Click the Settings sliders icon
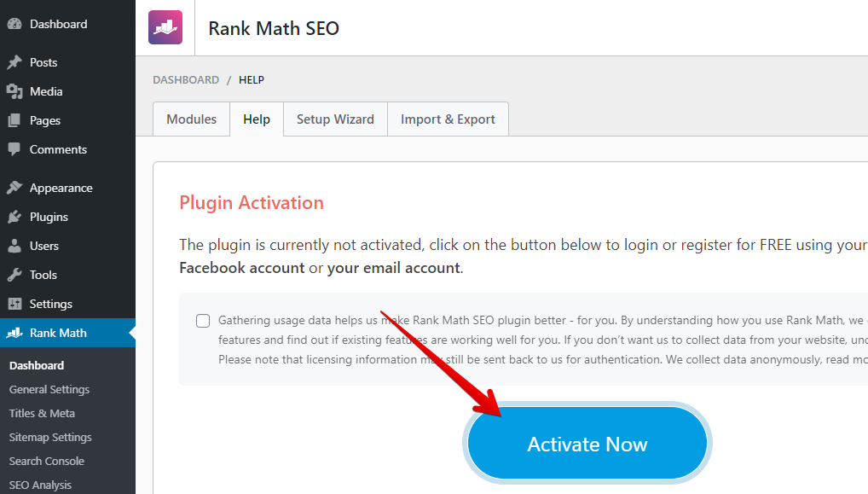The height and width of the screenshot is (494, 868). pos(14,304)
